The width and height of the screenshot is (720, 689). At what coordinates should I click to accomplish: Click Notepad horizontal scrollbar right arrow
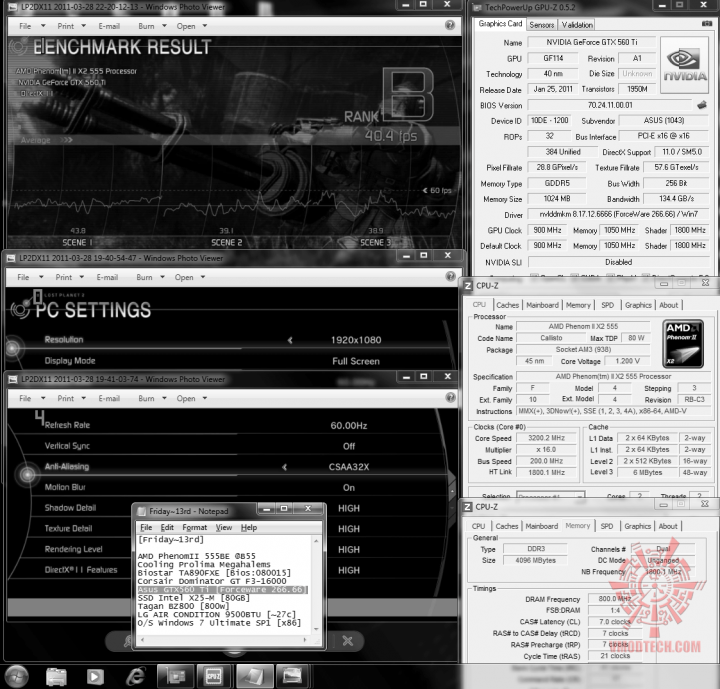pyautogui.click(x=305, y=639)
